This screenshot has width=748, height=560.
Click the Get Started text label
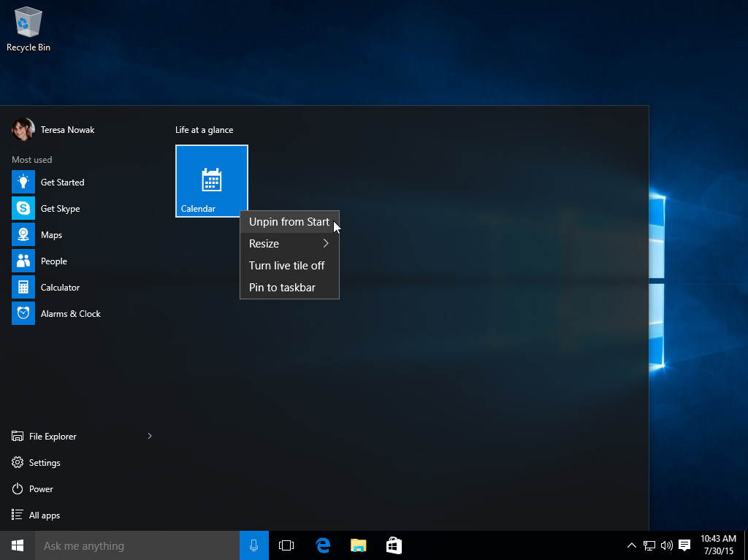[x=63, y=183]
